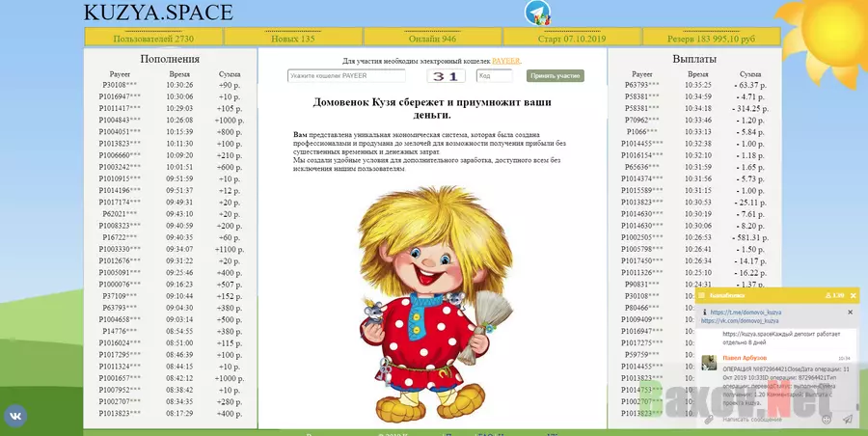
Task: Click deposit row P30108*** +90 р.
Action: (x=171, y=85)
